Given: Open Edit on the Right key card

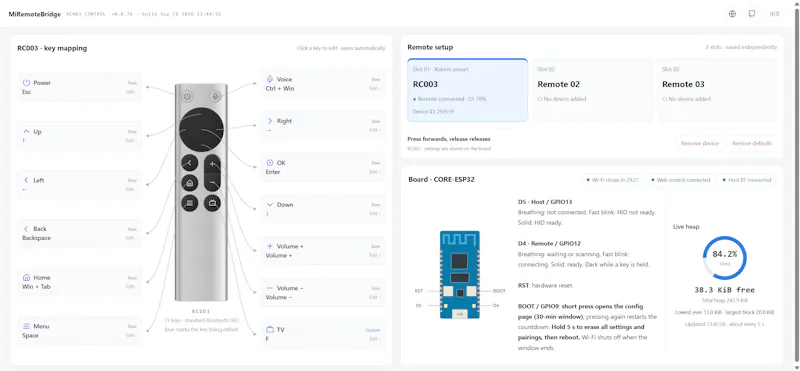Looking at the screenshot, I should click(375, 130).
